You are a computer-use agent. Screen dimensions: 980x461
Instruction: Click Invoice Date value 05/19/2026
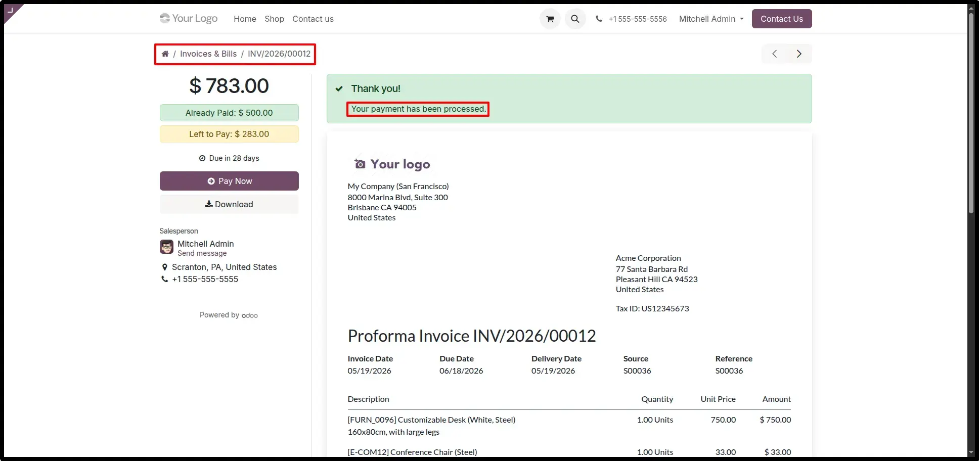click(369, 371)
